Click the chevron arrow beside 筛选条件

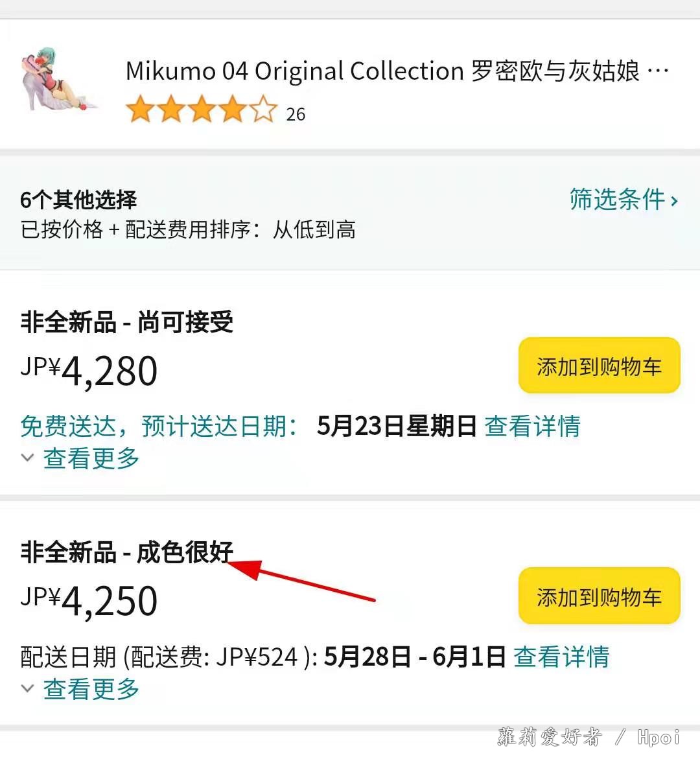[x=674, y=200]
